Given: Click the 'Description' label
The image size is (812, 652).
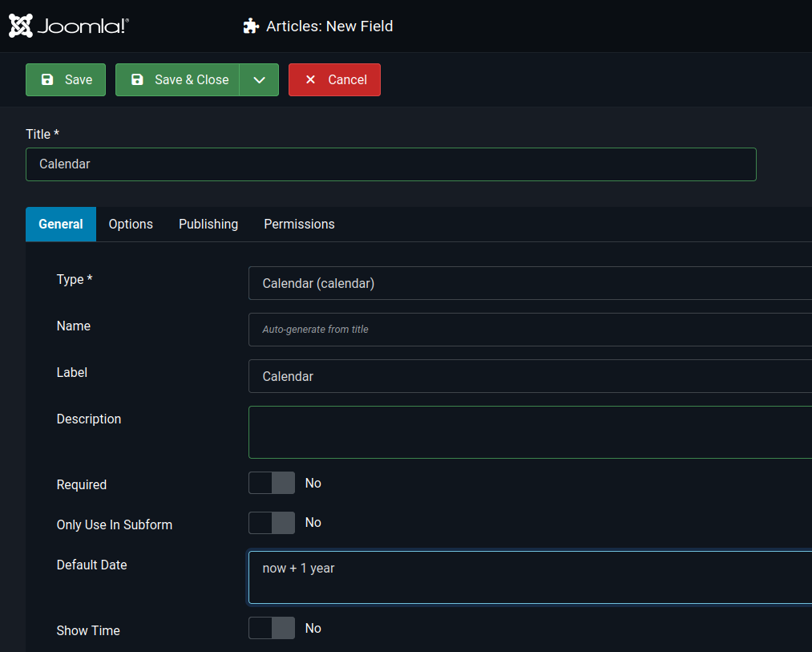Looking at the screenshot, I should tap(89, 419).
